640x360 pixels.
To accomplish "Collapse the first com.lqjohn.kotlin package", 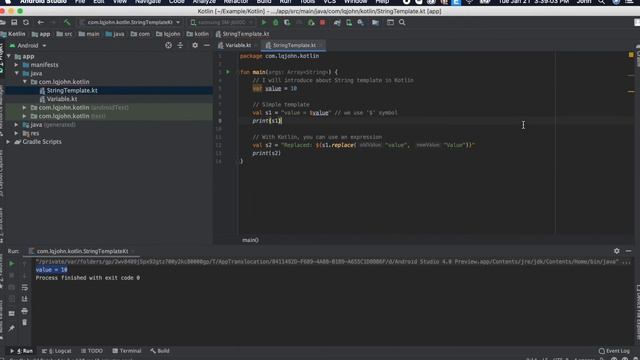I will [24, 82].
